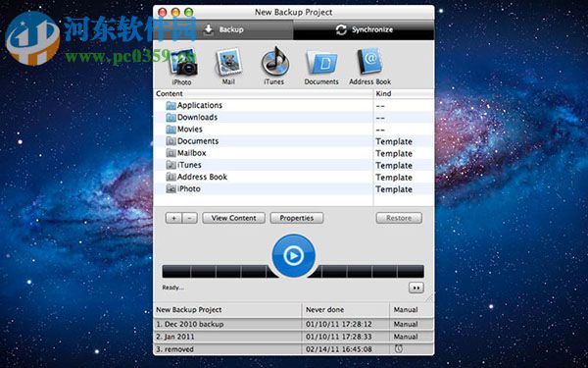Click the Movies folder icon in list

click(x=171, y=130)
